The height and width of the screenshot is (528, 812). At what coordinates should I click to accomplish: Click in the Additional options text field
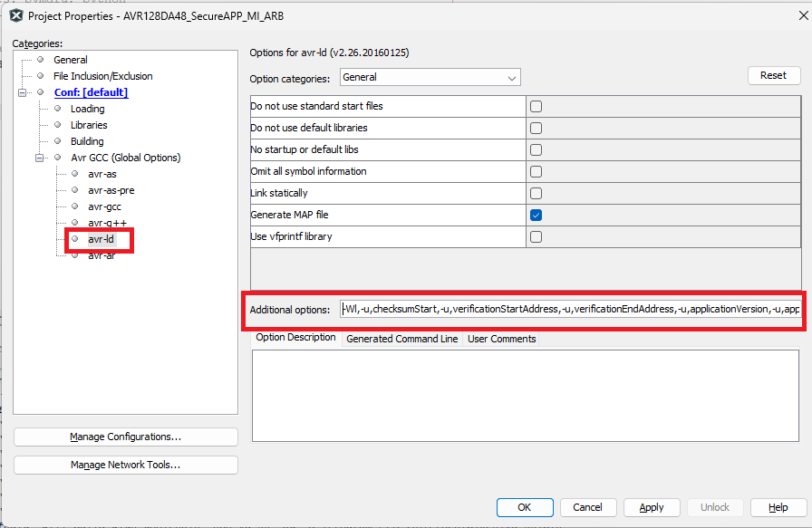click(569, 309)
